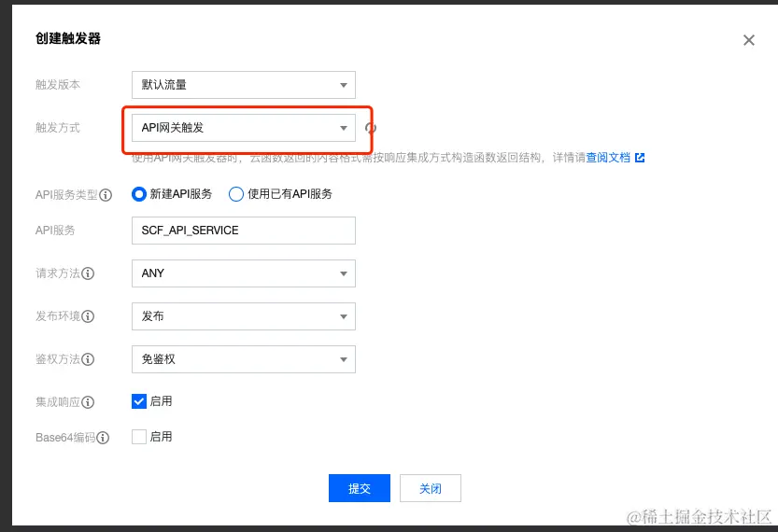Click the SCF_API_SERVICE input field
Screen dimensions: 778x532
tap(244, 231)
